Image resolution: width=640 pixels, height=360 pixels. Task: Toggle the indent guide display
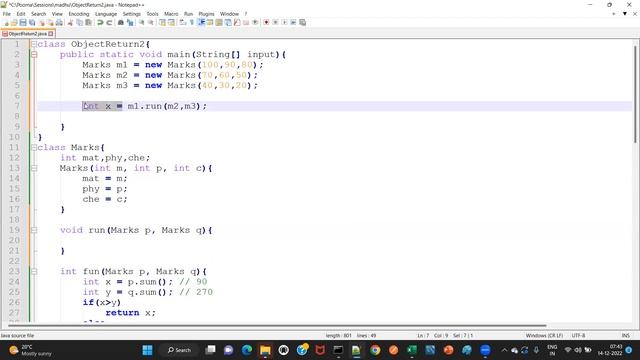(x=201, y=22)
